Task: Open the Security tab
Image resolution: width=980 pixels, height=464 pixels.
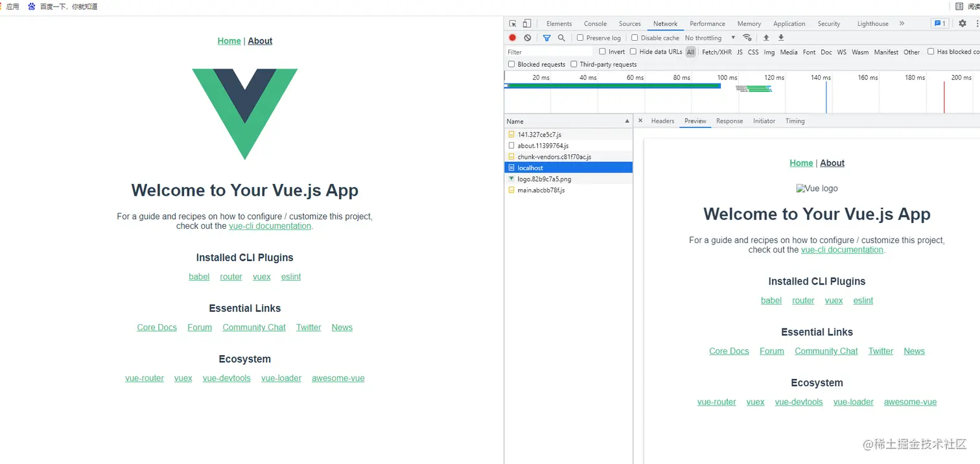Action: click(828, 23)
